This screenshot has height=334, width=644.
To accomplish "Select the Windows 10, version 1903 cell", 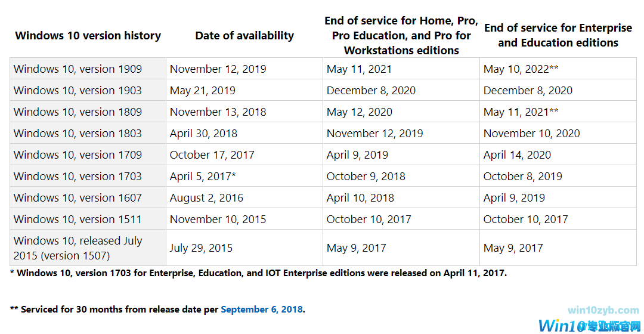I will click(x=78, y=91).
